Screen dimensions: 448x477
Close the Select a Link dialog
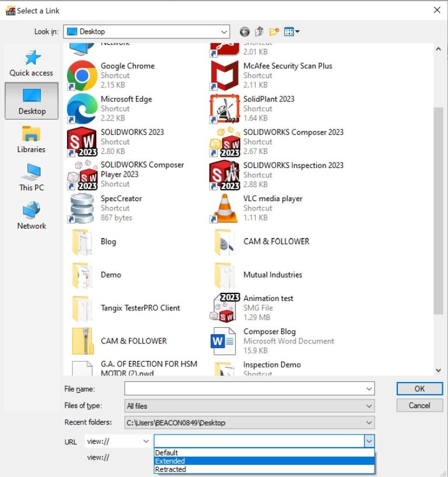pos(437,10)
